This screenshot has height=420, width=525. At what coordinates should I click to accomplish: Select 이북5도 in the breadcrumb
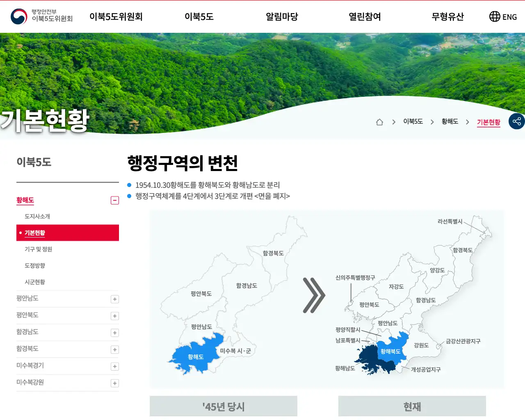[x=413, y=121]
